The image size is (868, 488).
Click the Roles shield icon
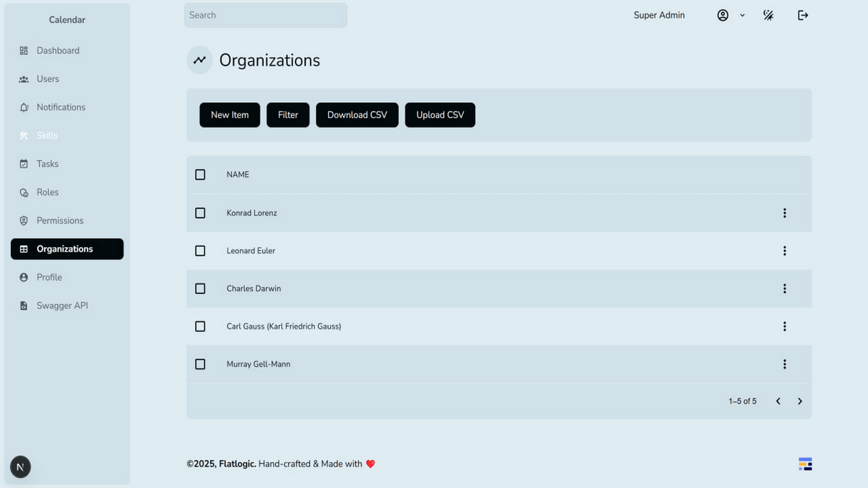point(24,192)
